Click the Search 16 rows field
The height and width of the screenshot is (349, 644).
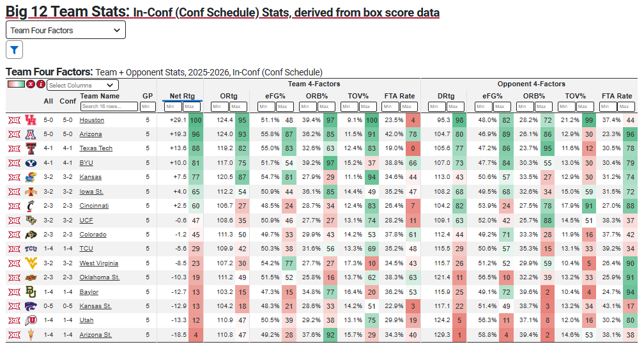pyautogui.click(x=109, y=106)
